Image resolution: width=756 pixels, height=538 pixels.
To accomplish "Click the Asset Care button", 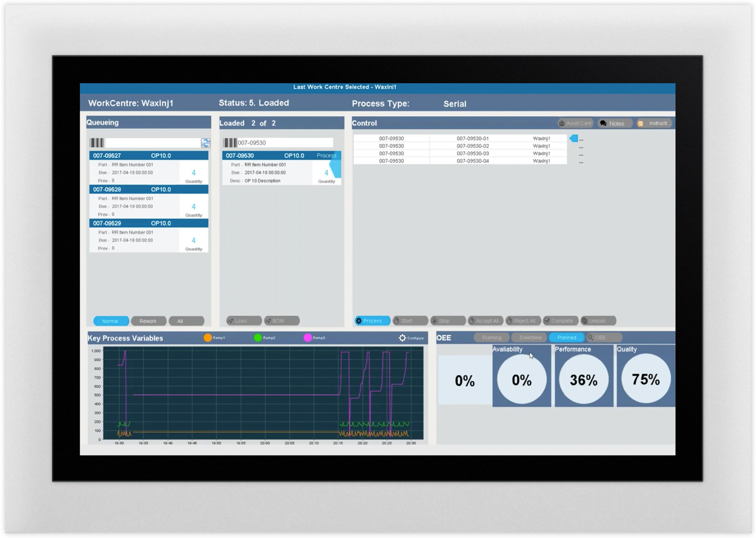I will [x=575, y=124].
